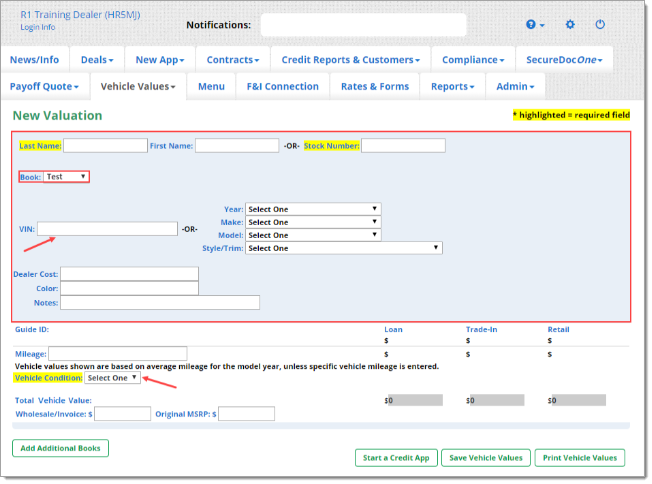
Task: Switch to Rates & Forms tab
Action: pos(375,86)
